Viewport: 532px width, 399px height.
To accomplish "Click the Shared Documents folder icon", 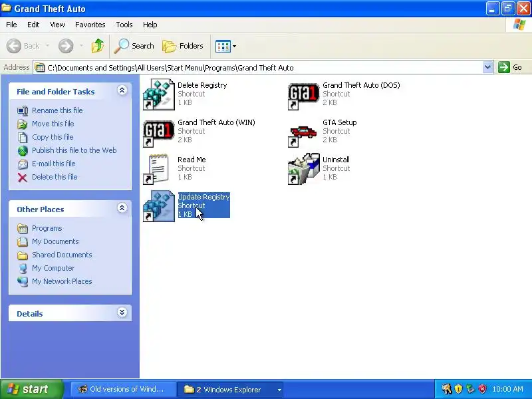I will (x=23, y=255).
